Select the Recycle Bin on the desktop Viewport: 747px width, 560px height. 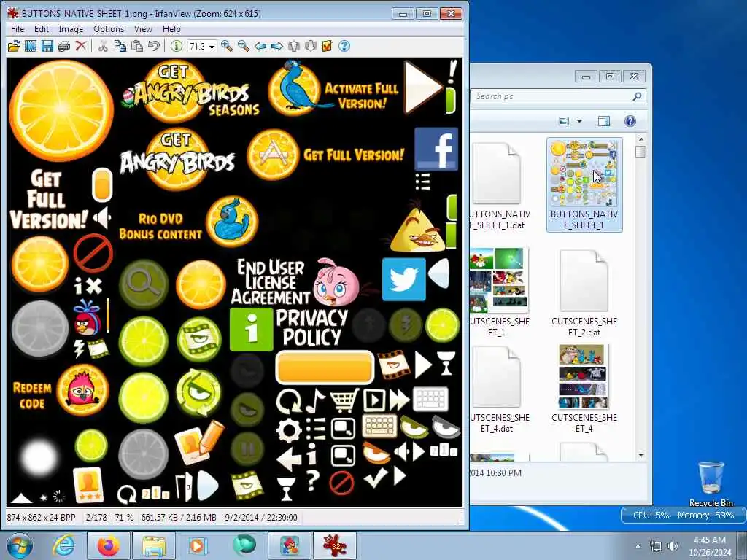coord(711,483)
